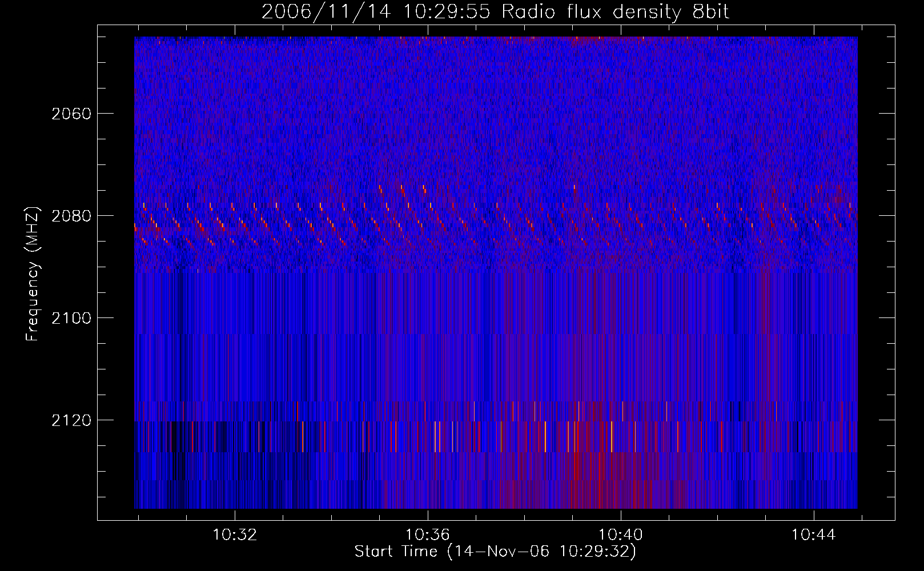Click the 2100 frequency tick label
This screenshot has height=571, width=924.
[71, 318]
